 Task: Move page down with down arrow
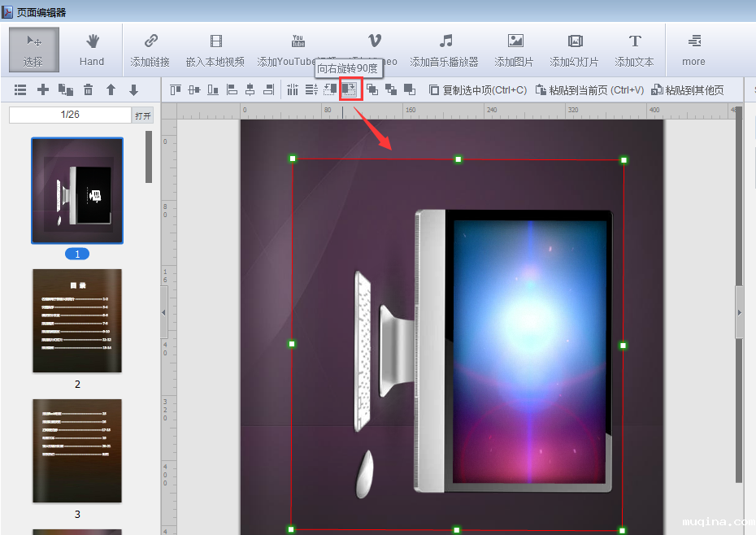coord(133,90)
